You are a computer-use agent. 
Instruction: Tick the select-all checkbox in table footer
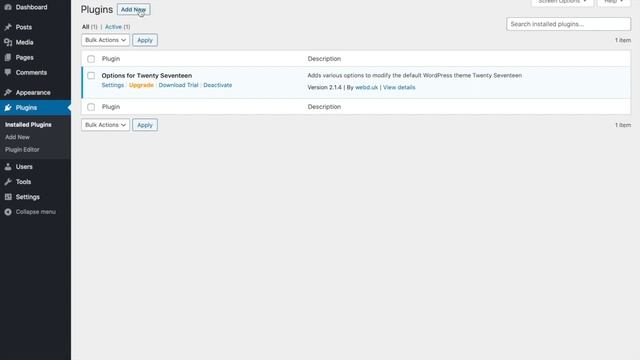pos(91,107)
